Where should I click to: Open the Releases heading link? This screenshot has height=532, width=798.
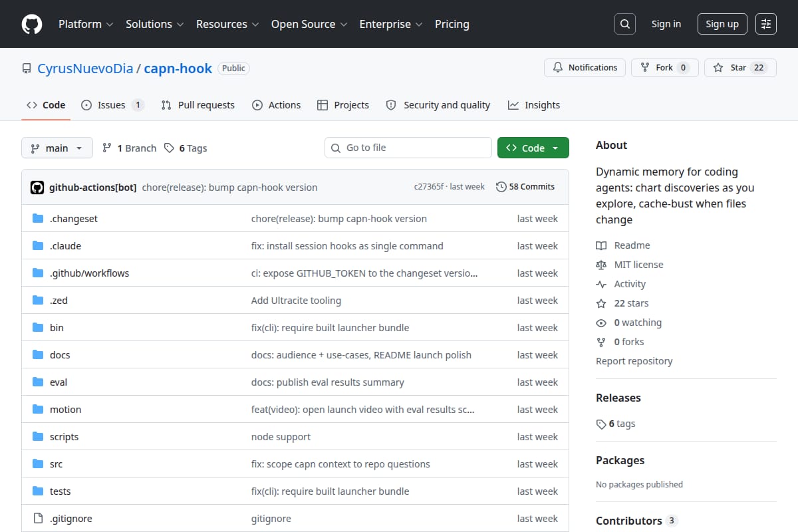pos(618,398)
